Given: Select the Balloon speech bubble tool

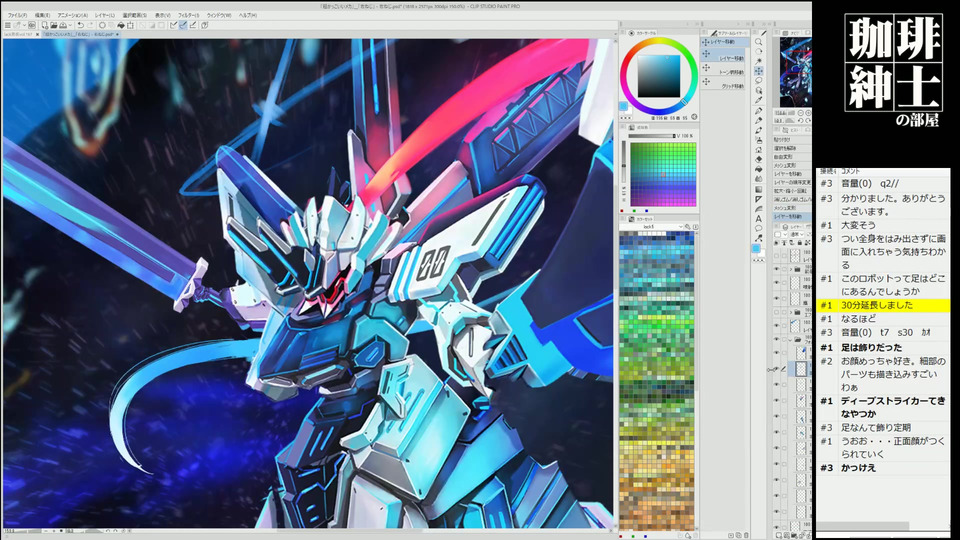Looking at the screenshot, I should pos(759,228).
